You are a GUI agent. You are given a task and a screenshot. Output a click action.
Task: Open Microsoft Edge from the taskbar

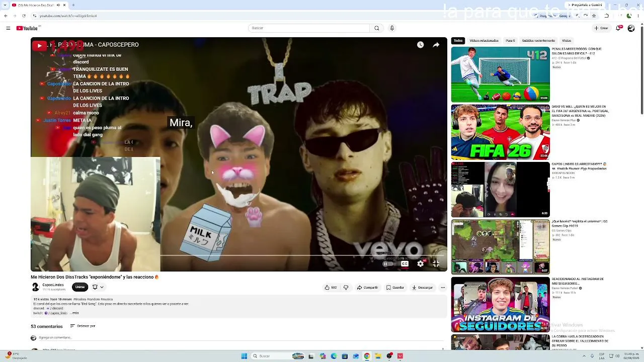click(334, 356)
